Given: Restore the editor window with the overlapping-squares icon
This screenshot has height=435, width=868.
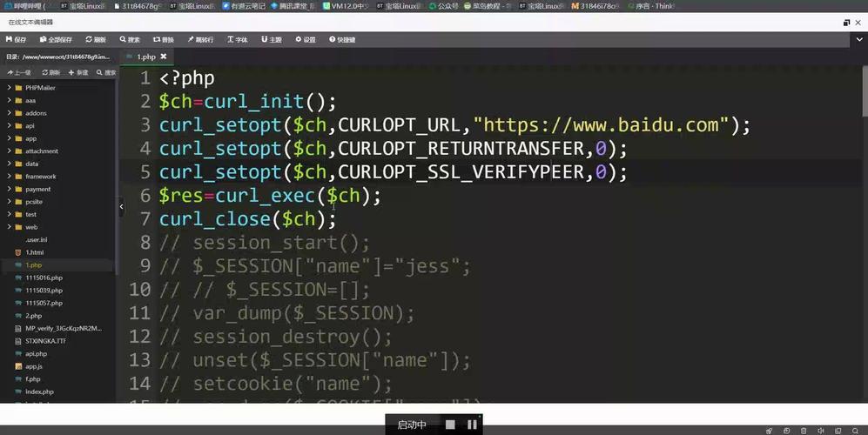Looking at the screenshot, I should 846,22.
